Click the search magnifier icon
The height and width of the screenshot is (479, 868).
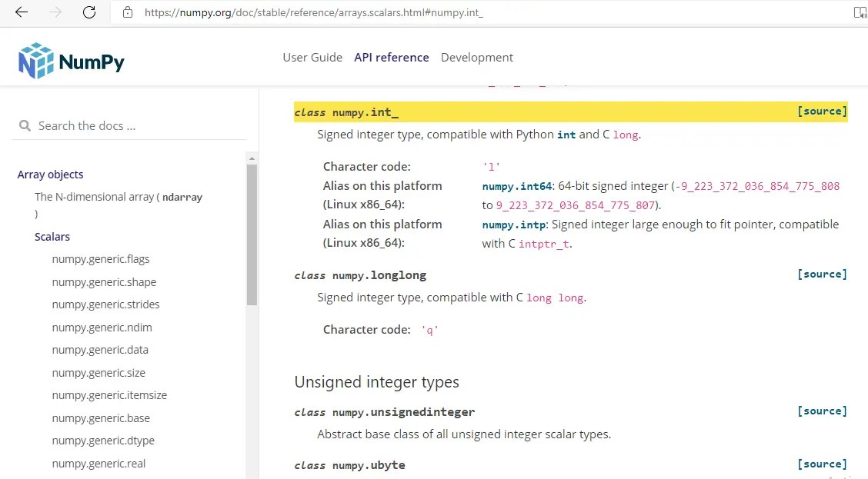(25, 125)
